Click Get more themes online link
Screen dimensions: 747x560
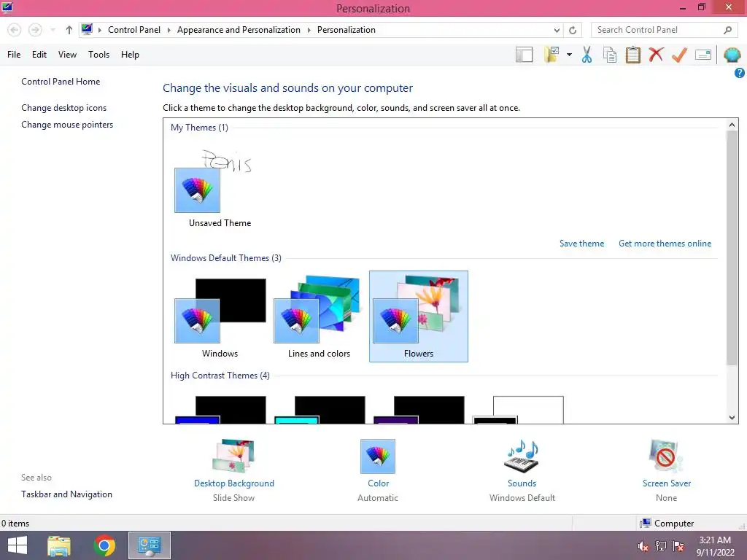click(x=665, y=244)
